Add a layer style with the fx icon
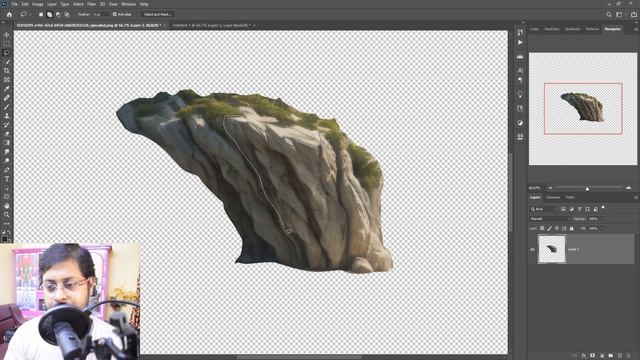 [x=584, y=356]
